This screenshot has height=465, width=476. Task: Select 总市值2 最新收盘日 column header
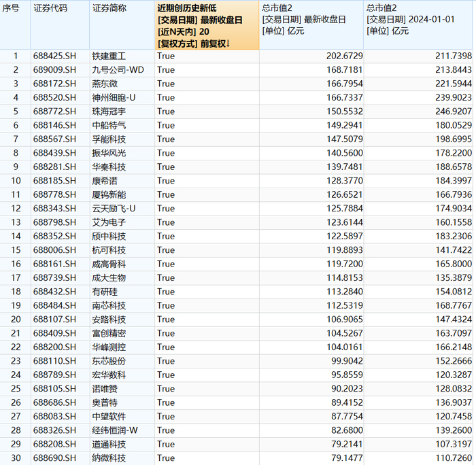311,25
